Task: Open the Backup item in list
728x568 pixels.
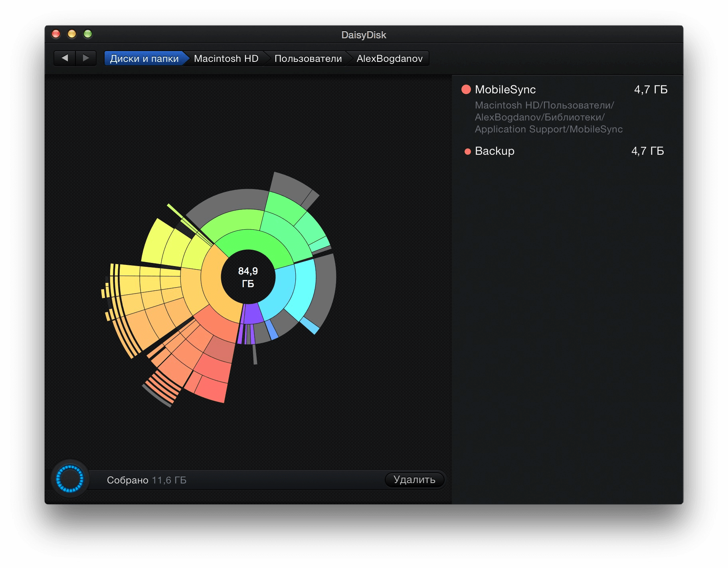Action: coord(495,151)
